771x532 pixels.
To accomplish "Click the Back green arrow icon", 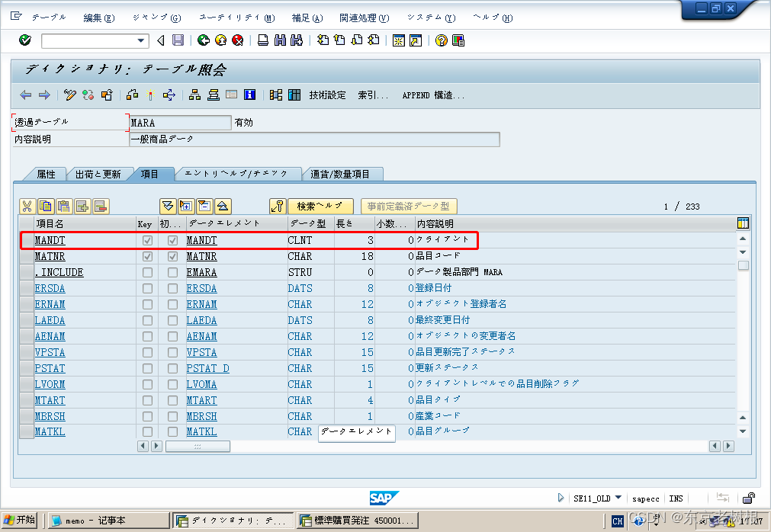I will [204, 41].
